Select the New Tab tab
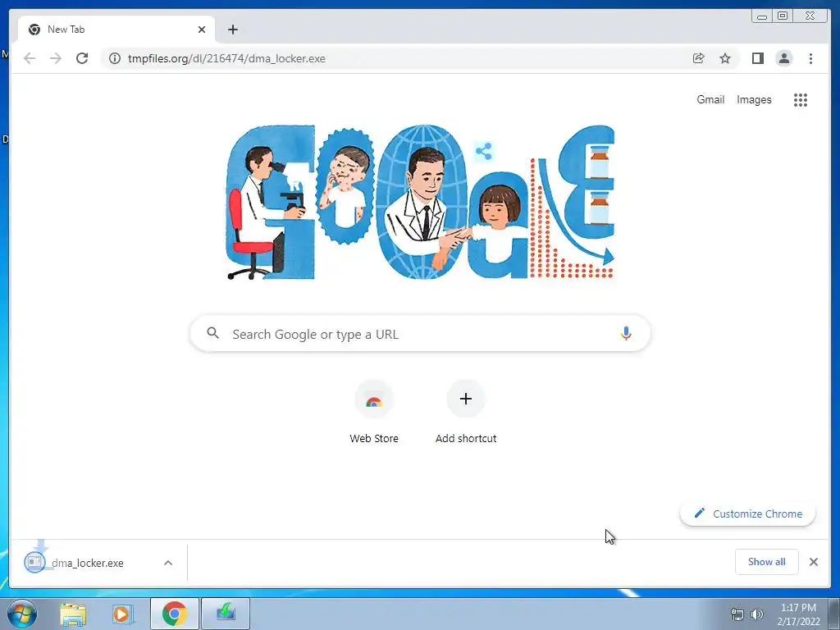 [116, 30]
